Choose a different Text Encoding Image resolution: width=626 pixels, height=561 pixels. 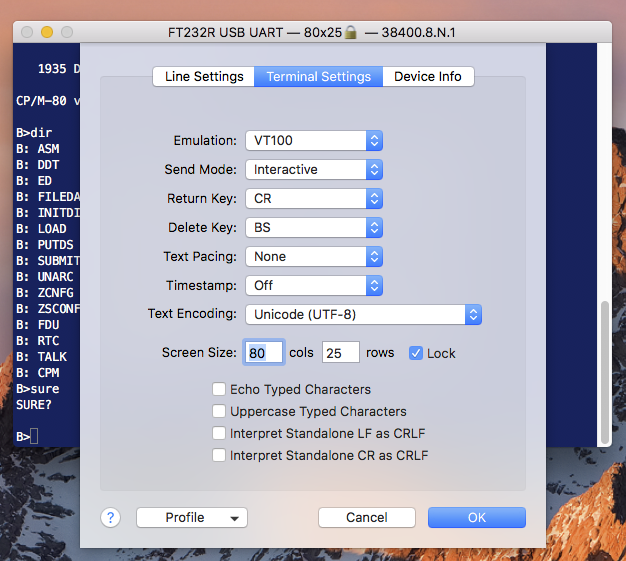pyautogui.click(x=363, y=315)
